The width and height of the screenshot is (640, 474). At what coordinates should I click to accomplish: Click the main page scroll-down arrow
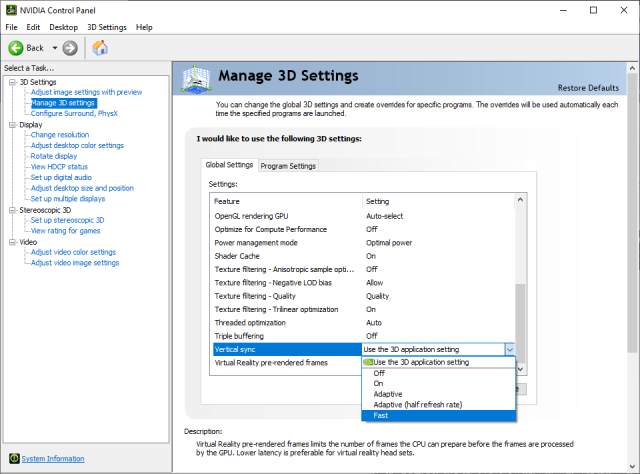click(632, 467)
